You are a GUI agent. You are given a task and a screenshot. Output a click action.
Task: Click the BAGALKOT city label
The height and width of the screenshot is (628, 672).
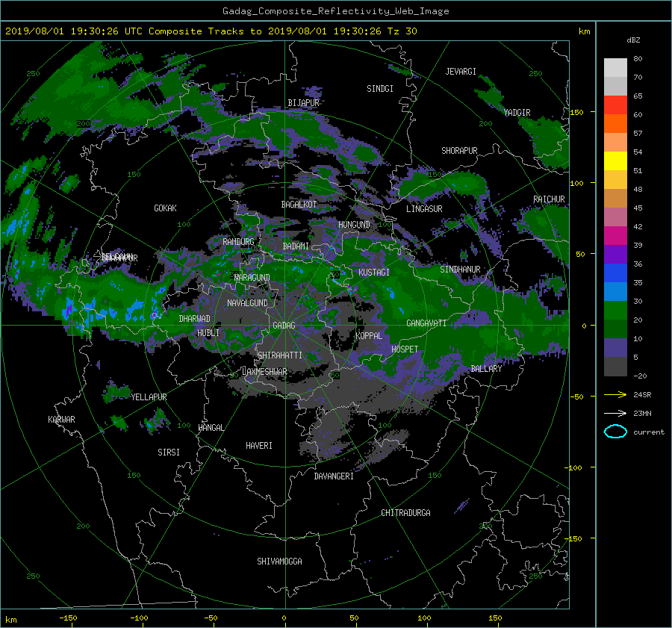(299, 205)
